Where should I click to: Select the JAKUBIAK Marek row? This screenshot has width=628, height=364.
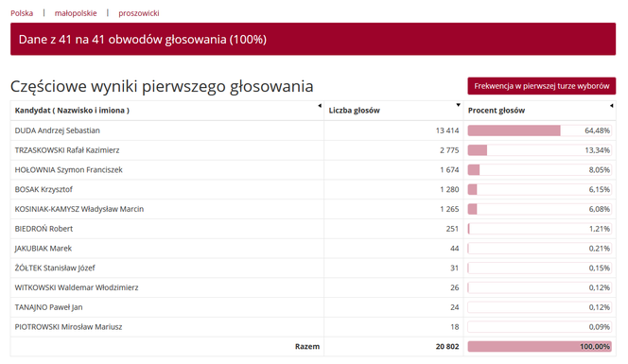313,249
